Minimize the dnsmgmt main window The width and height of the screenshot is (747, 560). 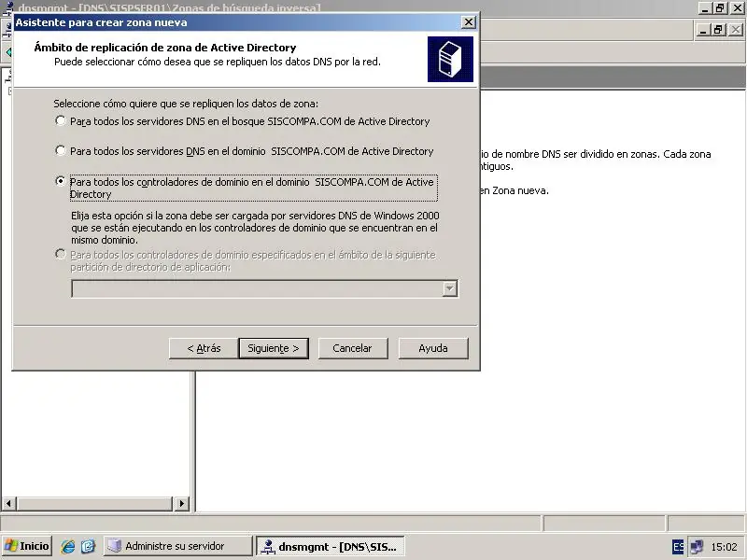(706, 8)
